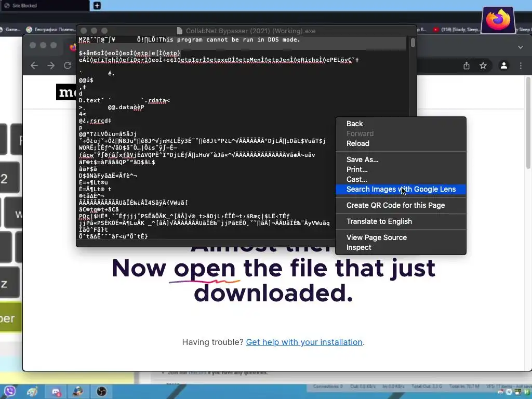The height and width of the screenshot is (399, 532).
Task: Click the 'open' word in the heading
Action: click(205, 269)
